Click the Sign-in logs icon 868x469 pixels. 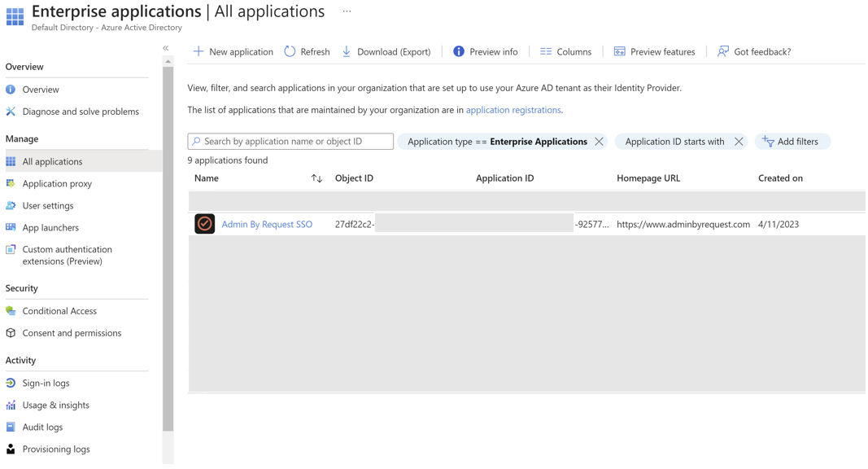click(11, 383)
